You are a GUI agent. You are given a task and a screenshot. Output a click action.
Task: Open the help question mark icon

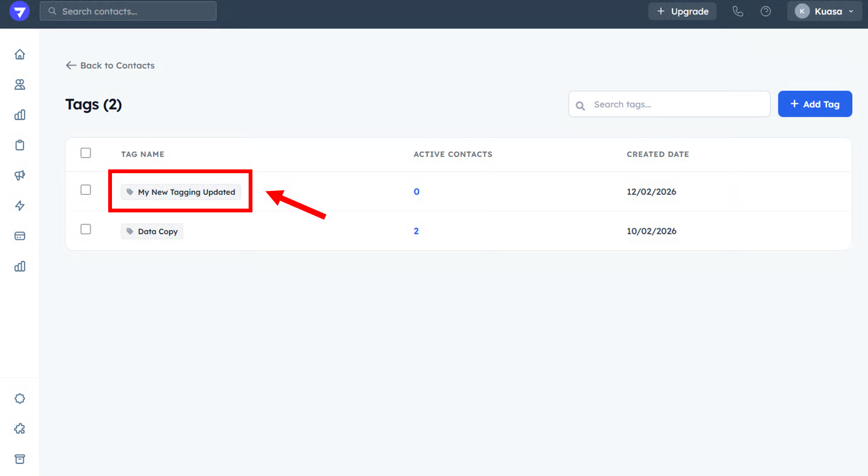tap(766, 11)
